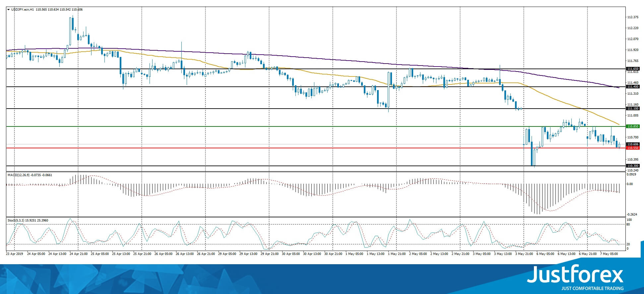644x294 pixels.
Task: Click the 80 level on the Stochastic scale
Action: [x=628, y=224]
